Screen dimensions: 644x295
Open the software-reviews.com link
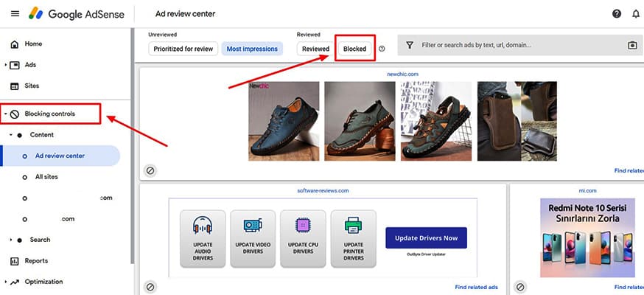(x=323, y=190)
